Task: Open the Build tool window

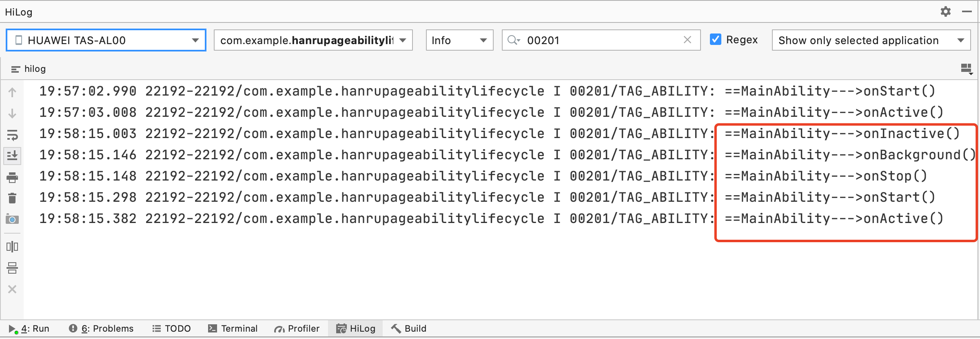Action: tap(409, 328)
